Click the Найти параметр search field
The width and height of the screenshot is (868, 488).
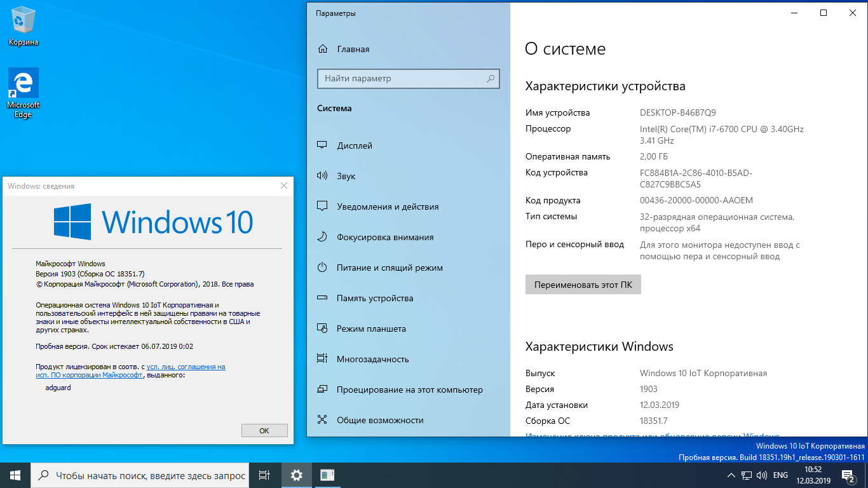click(x=409, y=79)
